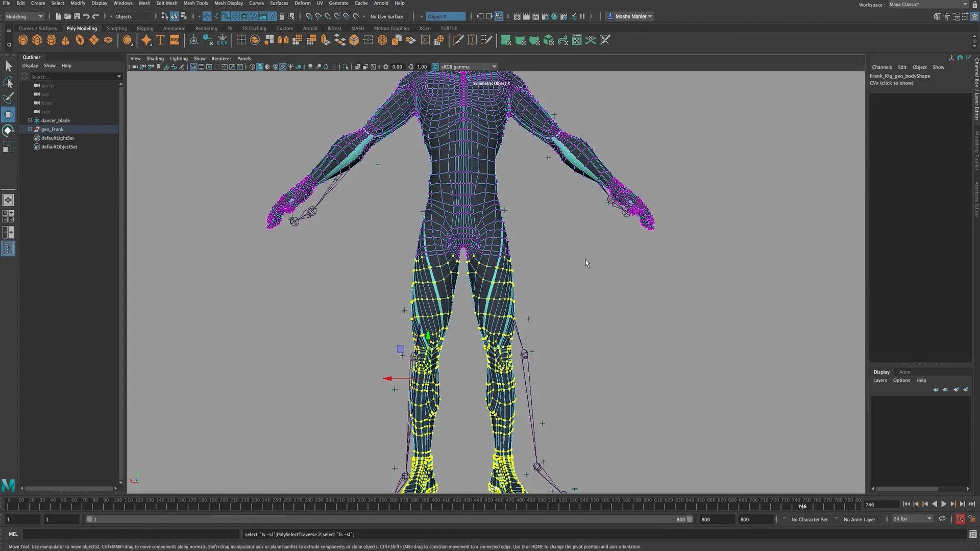The height and width of the screenshot is (551, 980).
Task: Toggle the red Auto Keyframe button
Action: tap(960, 519)
